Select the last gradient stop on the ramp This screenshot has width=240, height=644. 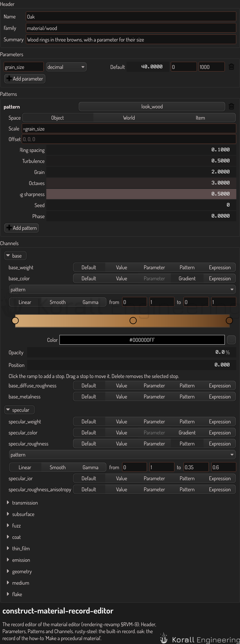(x=229, y=321)
